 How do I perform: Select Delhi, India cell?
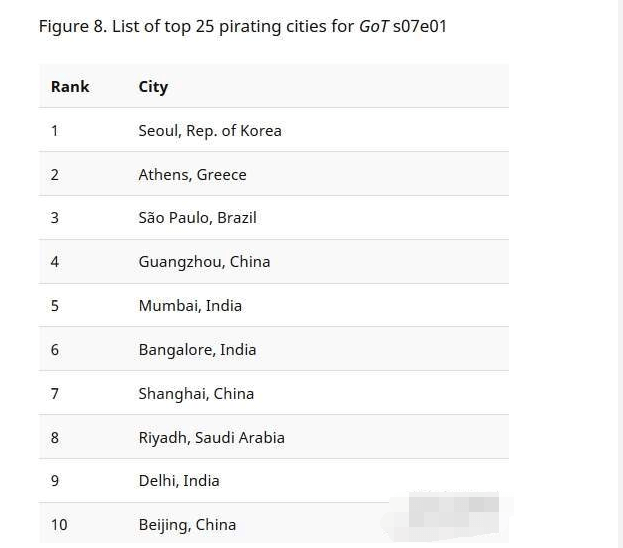tap(179, 481)
